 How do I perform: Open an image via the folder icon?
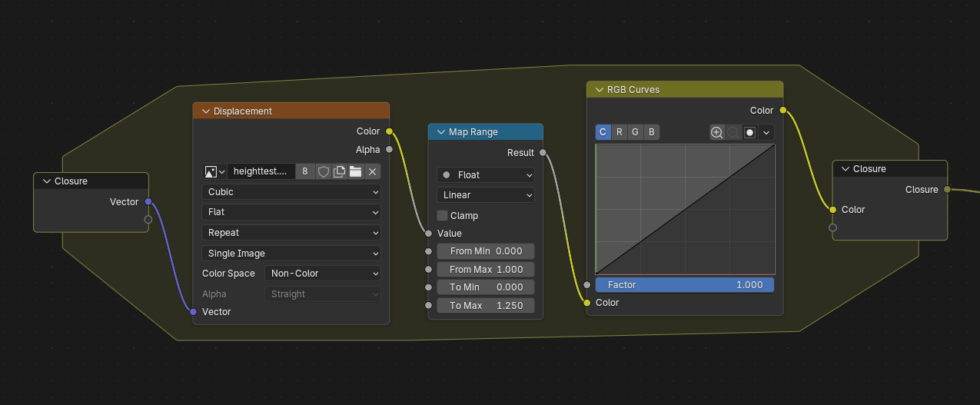tap(355, 171)
